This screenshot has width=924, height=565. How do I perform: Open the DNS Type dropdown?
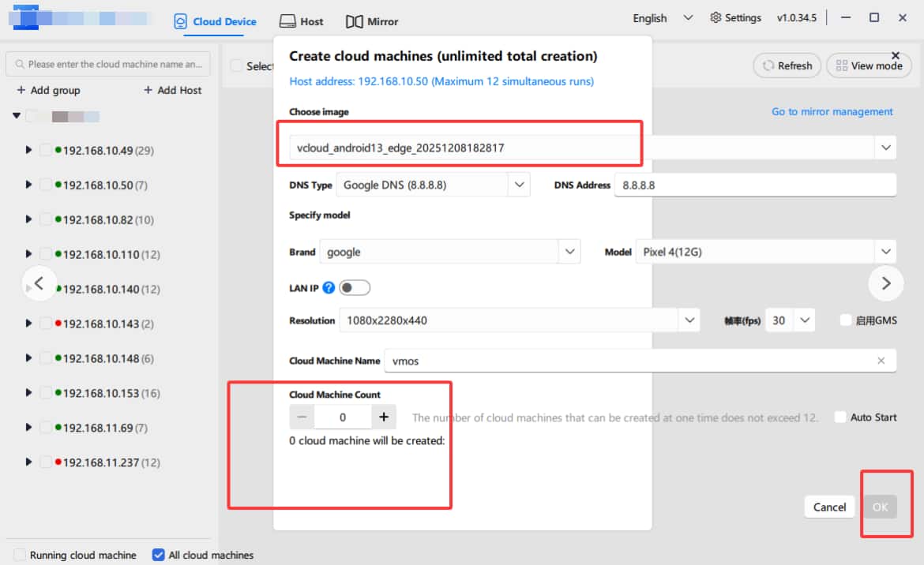(x=519, y=185)
